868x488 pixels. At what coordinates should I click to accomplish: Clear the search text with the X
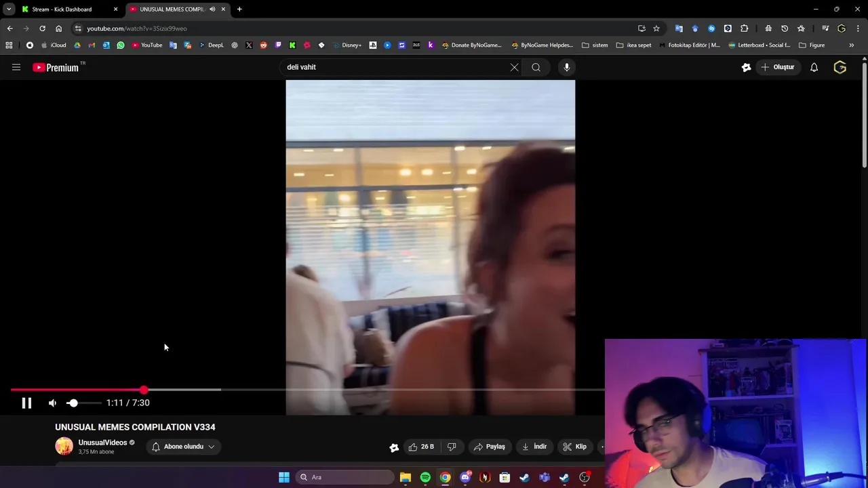514,67
